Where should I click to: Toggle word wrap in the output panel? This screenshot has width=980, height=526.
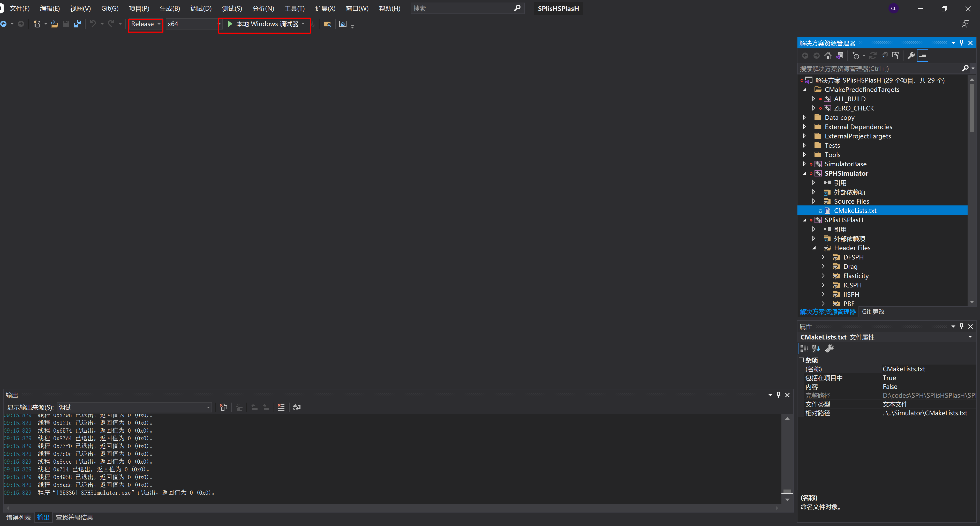[297, 407]
